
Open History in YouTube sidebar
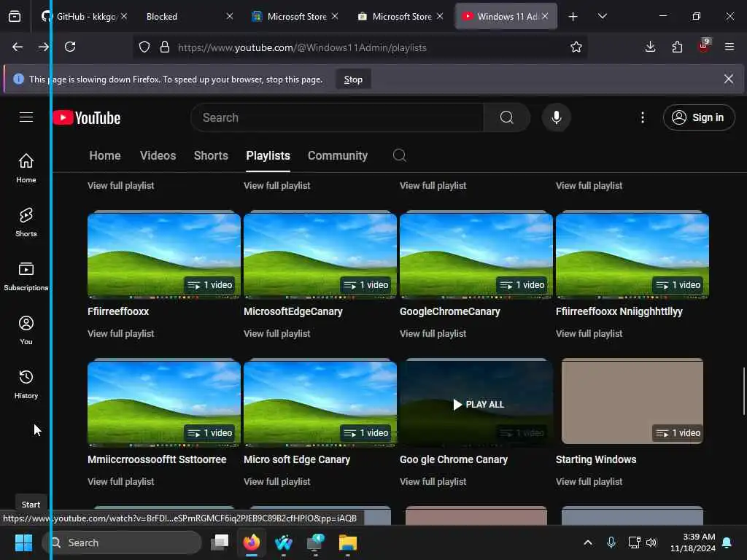(x=26, y=384)
